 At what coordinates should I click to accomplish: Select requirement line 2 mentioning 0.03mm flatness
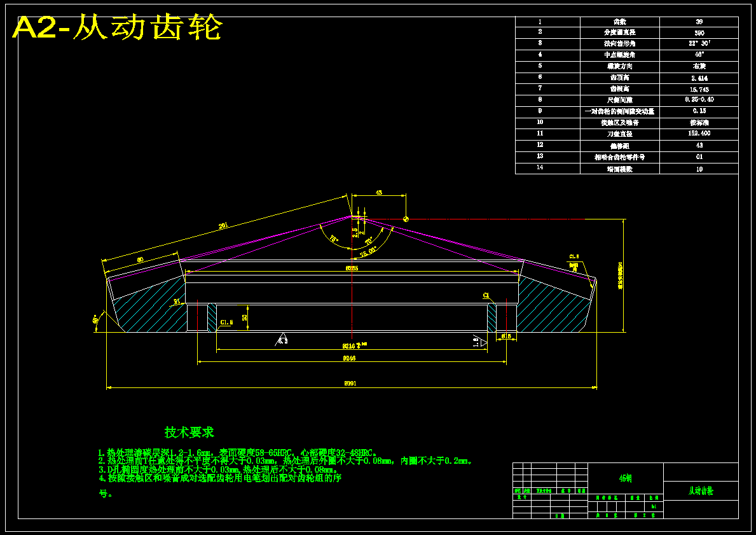pyautogui.click(x=285, y=461)
